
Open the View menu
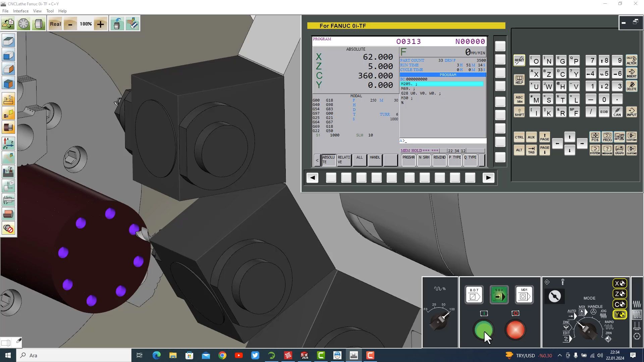point(37,11)
